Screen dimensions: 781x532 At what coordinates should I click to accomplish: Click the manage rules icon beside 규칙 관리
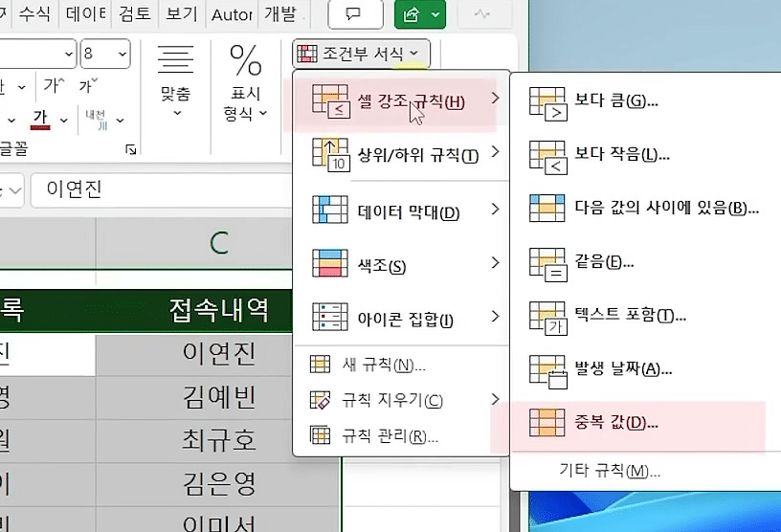(x=320, y=434)
